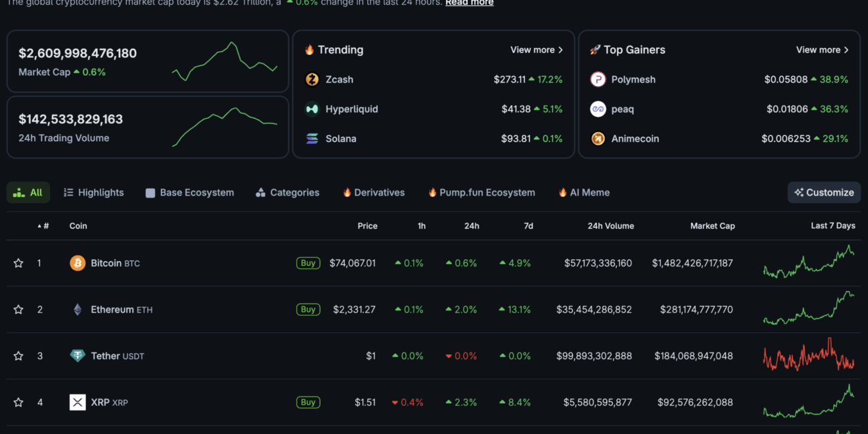Star Bitcoin to add to watchlist
This screenshot has height=434, width=868.
tap(19, 263)
